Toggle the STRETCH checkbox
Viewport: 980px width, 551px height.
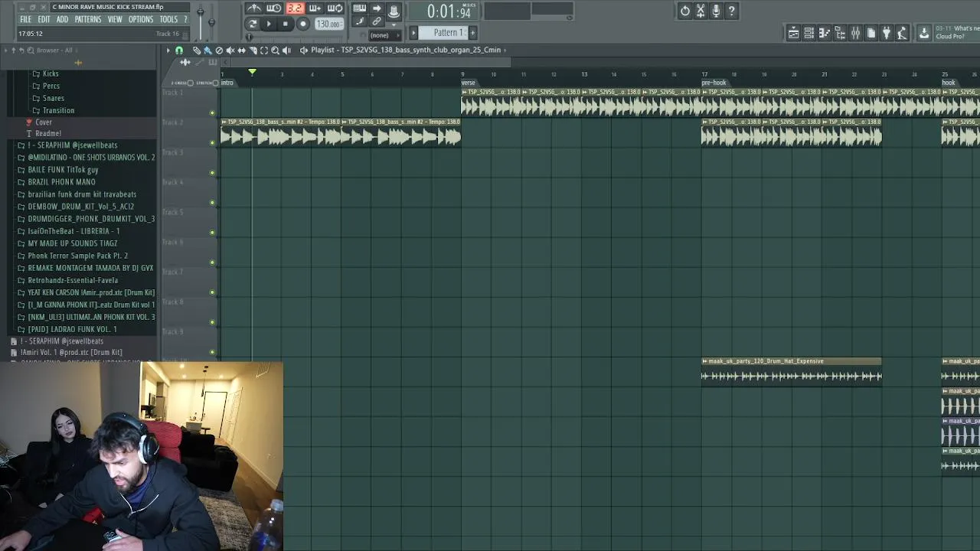(x=215, y=83)
